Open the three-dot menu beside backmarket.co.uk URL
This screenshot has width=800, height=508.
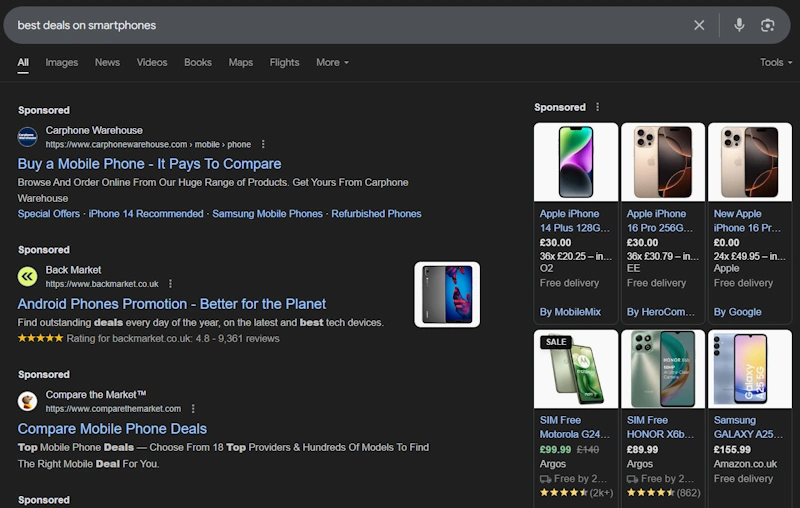(x=170, y=284)
